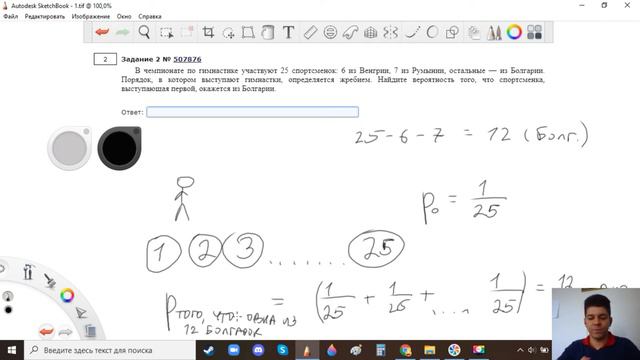Open the Copic Library swatches

click(534, 32)
